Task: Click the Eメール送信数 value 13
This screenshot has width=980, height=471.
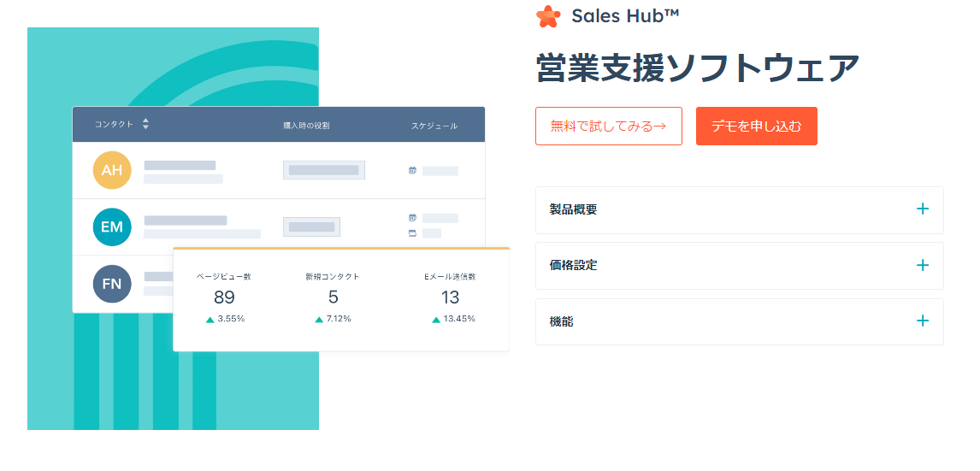Action: point(450,297)
